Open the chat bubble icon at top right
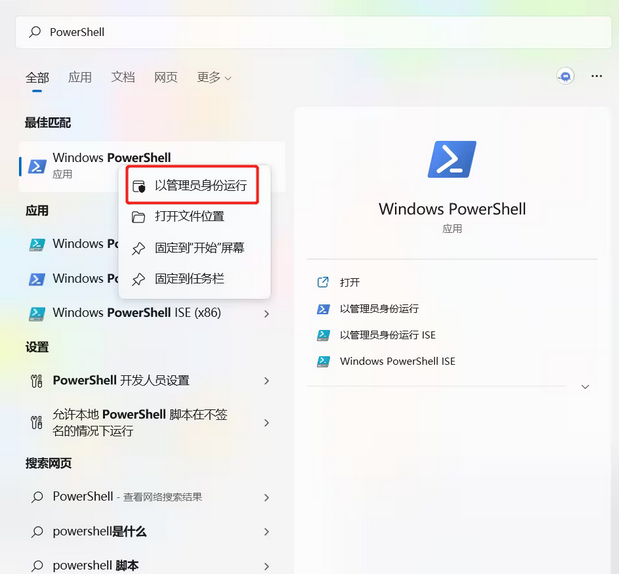Screen dimensions: 619x574 click(x=565, y=76)
